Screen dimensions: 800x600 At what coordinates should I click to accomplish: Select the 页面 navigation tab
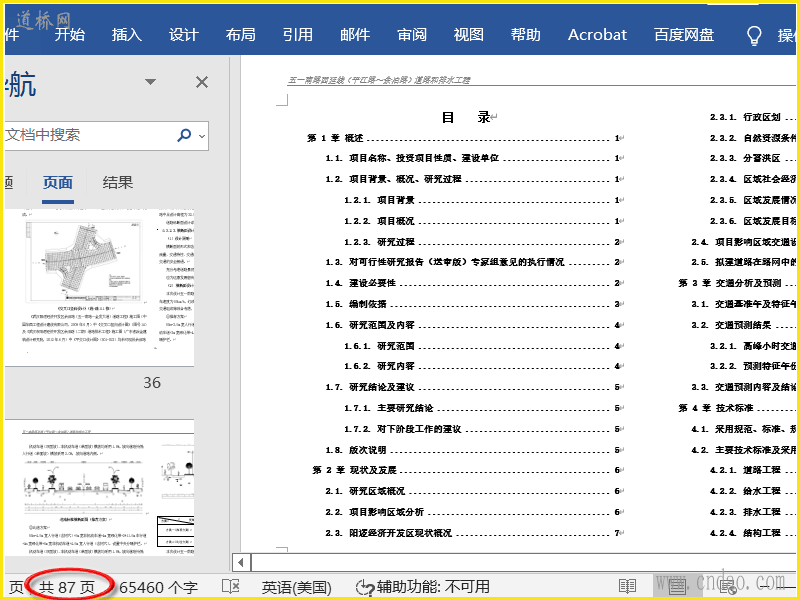point(58,183)
